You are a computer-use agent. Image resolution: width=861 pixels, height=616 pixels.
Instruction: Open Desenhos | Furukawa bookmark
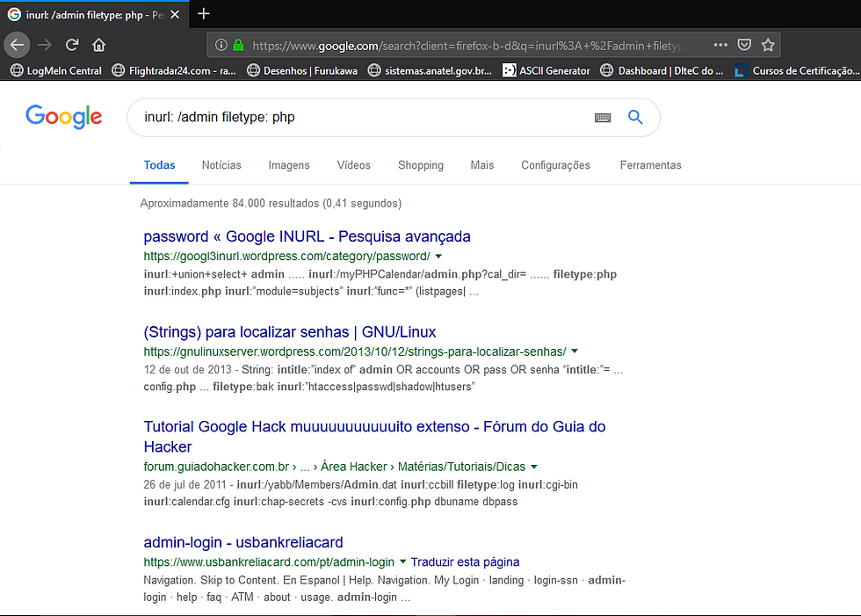coord(302,70)
